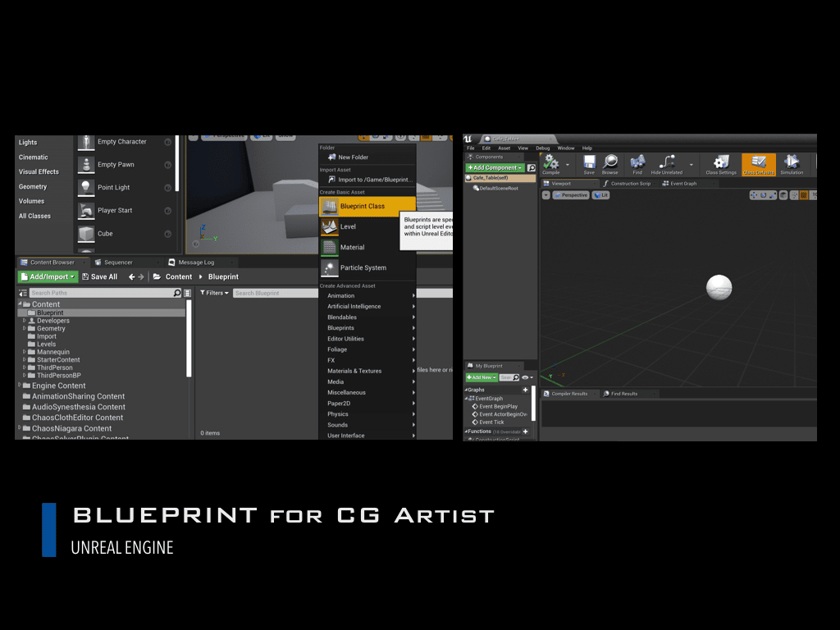Click help icon next to Cube

click(x=167, y=234)
